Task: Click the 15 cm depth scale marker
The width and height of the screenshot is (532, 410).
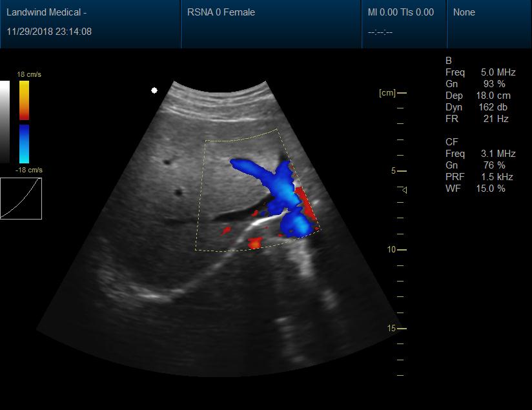Action: tap(396, 328)
